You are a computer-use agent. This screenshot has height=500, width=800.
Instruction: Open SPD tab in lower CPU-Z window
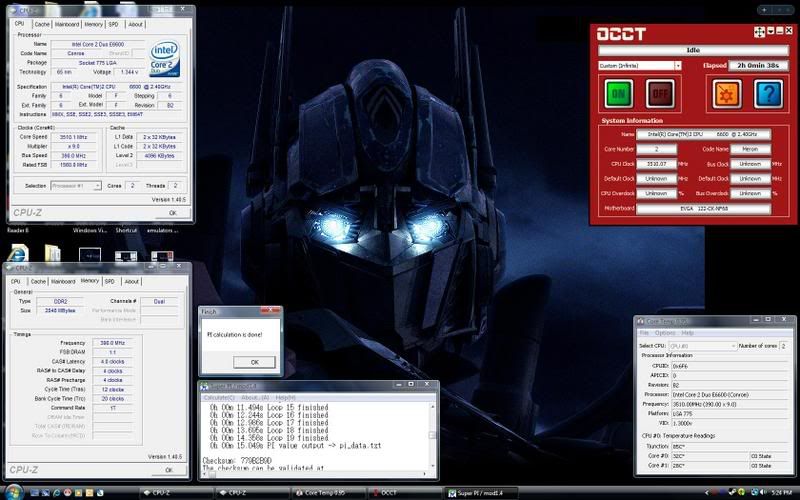click(x=110, y=282)
